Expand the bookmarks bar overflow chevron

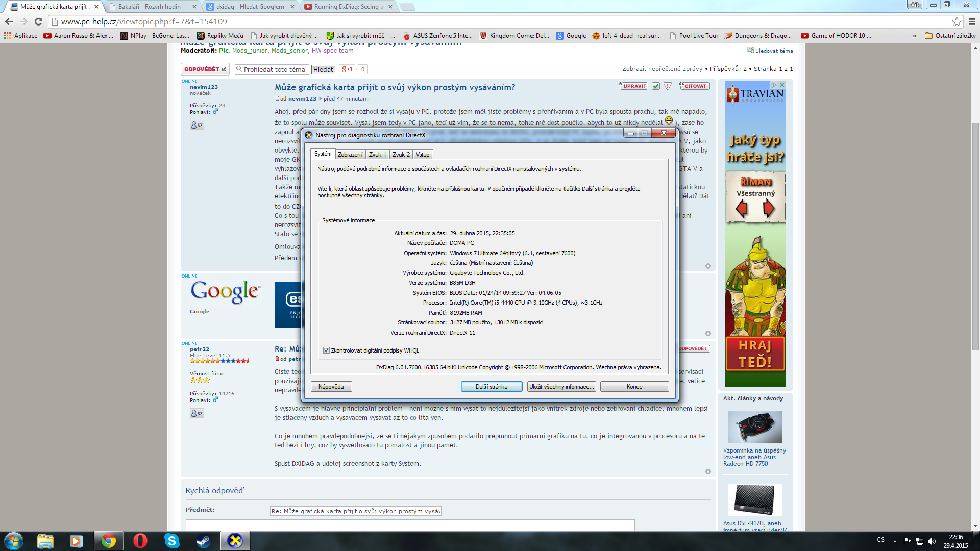(x=914, y=36)
